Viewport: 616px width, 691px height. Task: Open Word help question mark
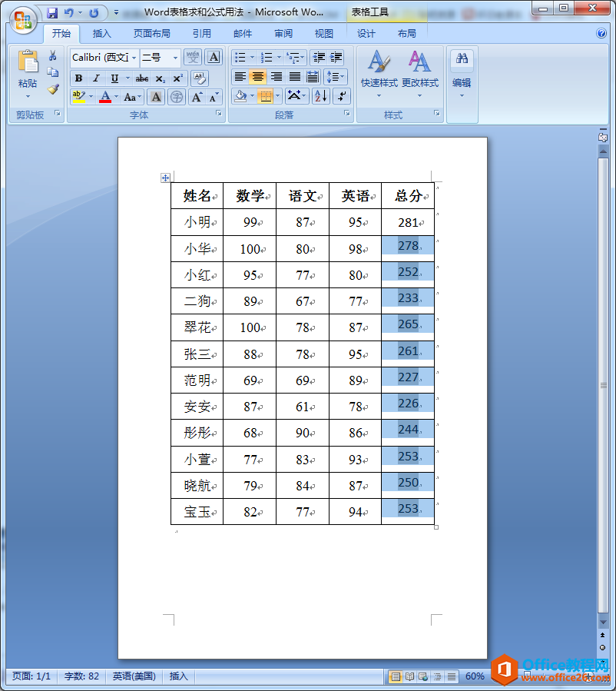[601, 34]
